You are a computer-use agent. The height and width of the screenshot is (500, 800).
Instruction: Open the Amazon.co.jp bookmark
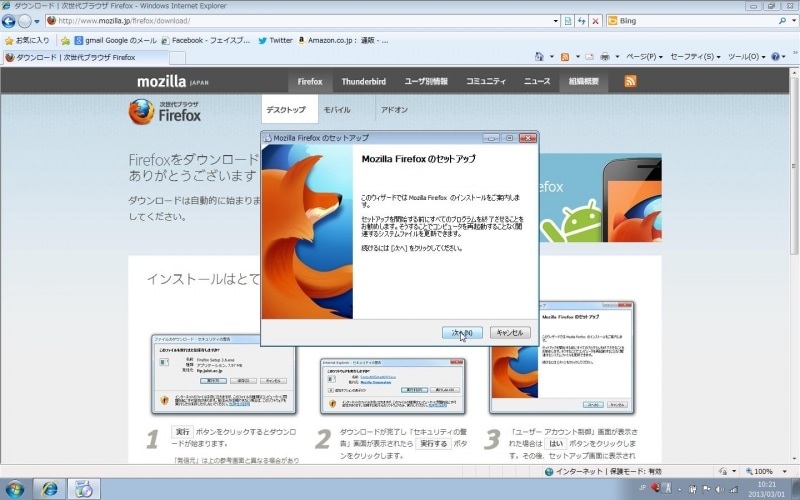pos(343,40)
